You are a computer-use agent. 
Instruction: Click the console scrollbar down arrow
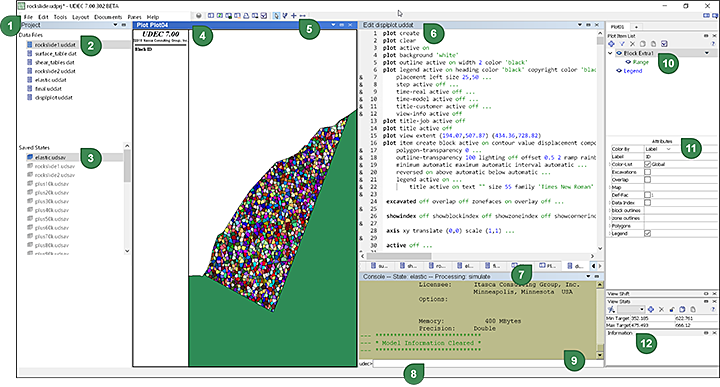pyautogui.click(x=600, y=355)
